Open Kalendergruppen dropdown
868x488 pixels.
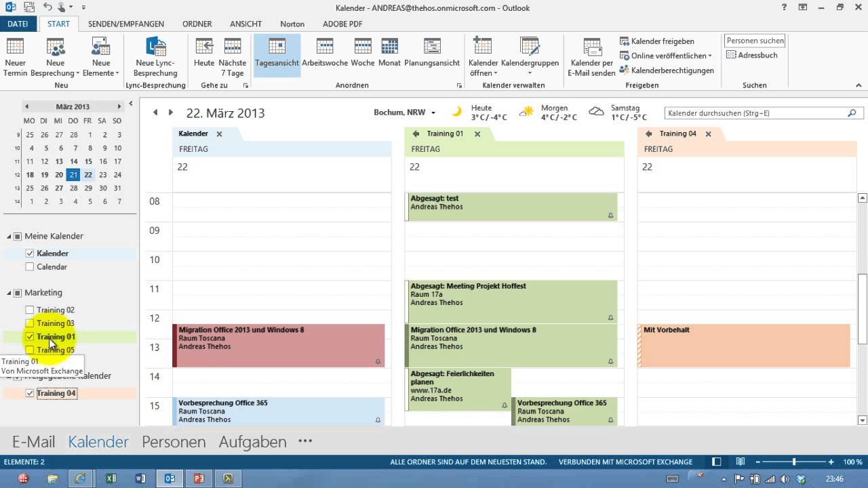pos(530,58)
